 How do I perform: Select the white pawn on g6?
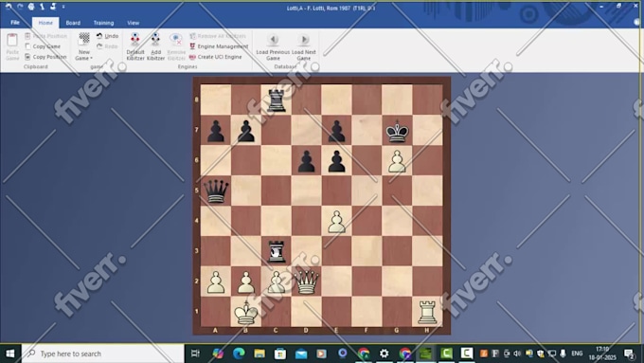click(397, 161)
